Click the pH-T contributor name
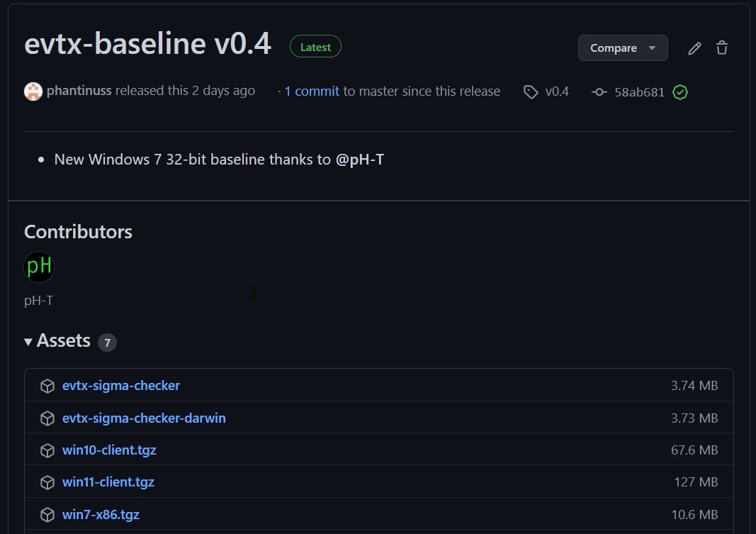 (38, 301)
